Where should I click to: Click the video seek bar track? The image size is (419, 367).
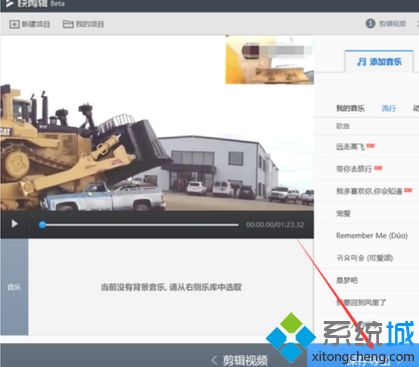click(140, 225)
